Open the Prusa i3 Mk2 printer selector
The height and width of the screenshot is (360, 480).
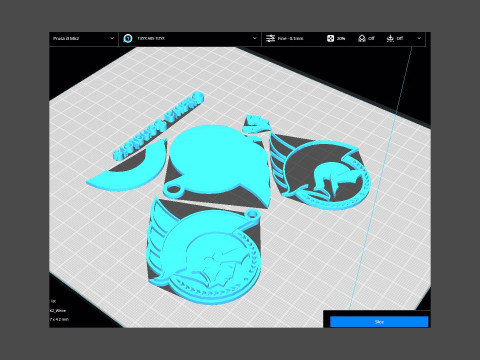[x=83, y=38]
